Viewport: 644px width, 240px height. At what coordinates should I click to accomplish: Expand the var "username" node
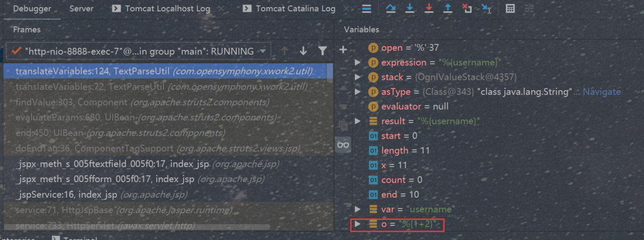(357, 209)
